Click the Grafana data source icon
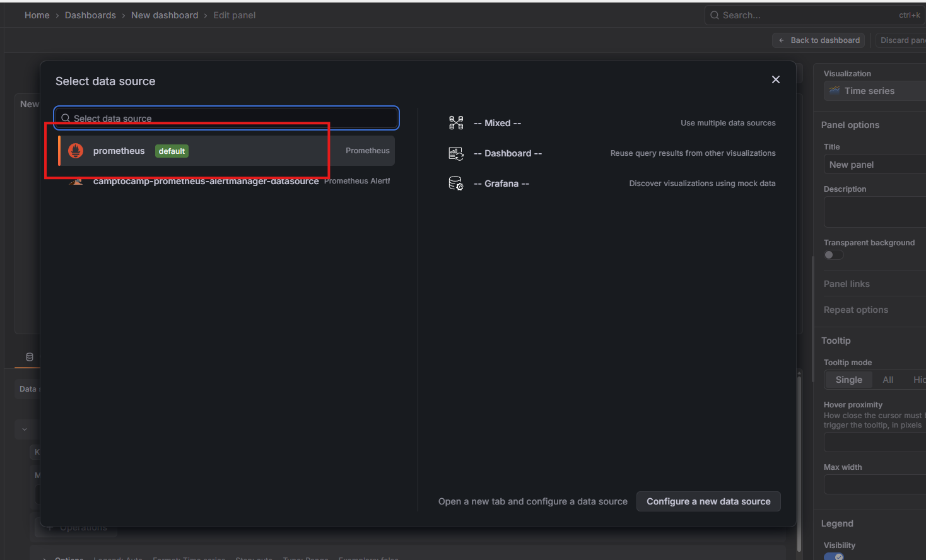The width and height of the screenshot is (926, 560). coord(455,184)
